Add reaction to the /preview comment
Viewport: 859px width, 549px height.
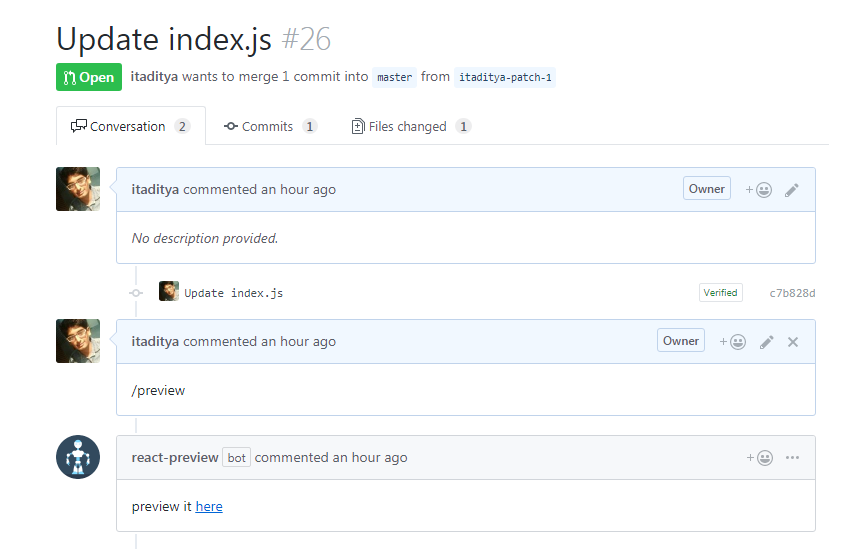733,342
